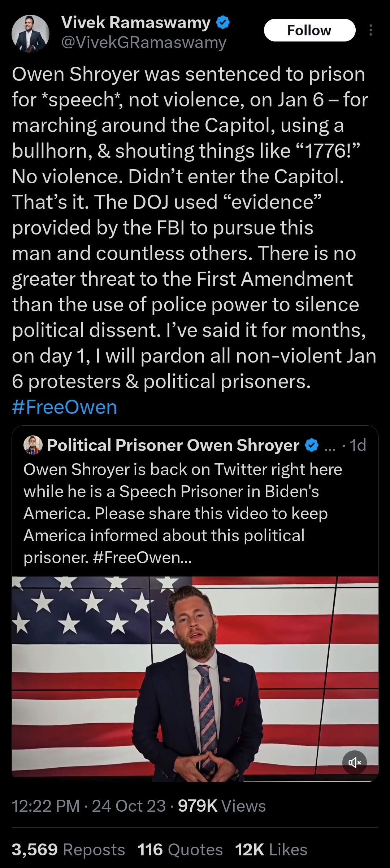Unmute the video with the speaker icon
The height and width of the screenshot is (868, 390).
[354, 762]
